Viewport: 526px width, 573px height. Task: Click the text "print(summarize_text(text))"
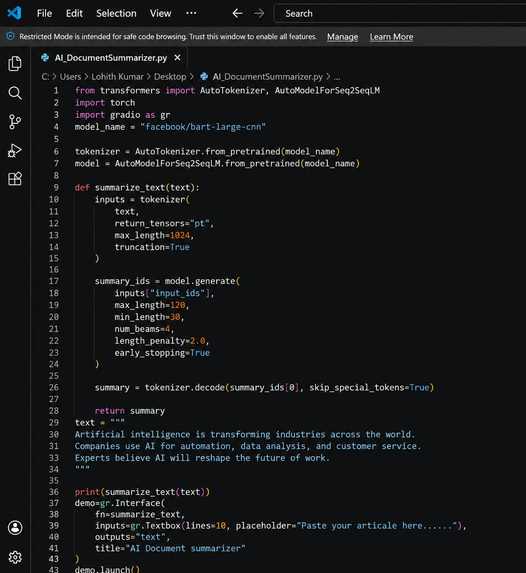[142, 492]
